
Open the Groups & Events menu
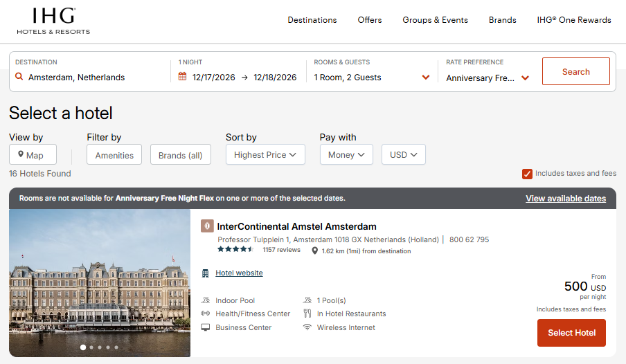coord(435,20)
